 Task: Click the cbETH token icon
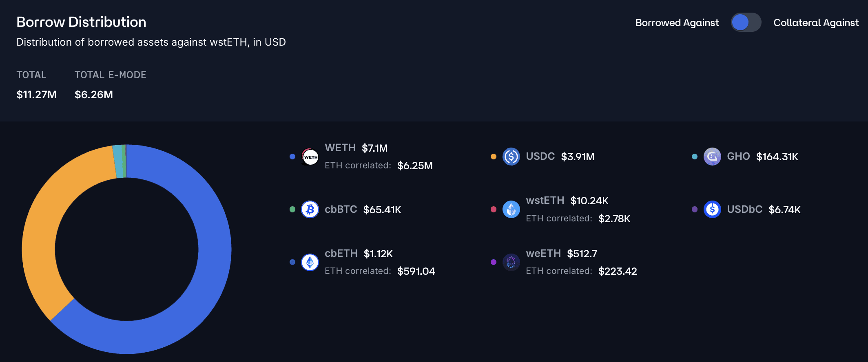[310, 262]
